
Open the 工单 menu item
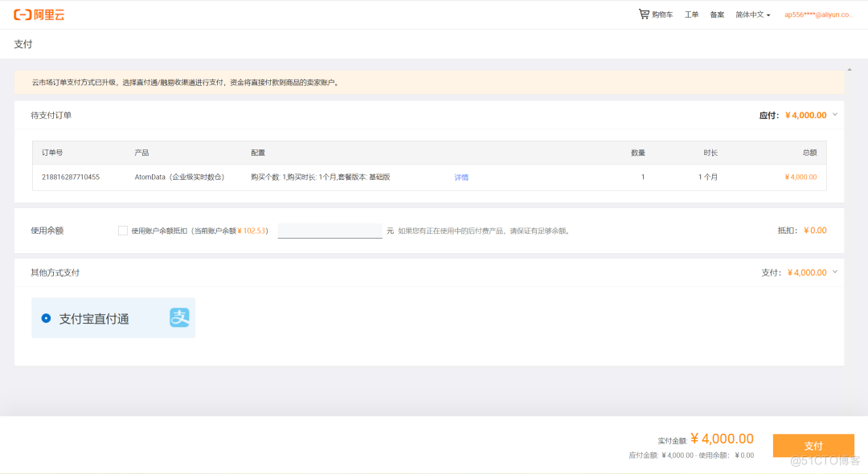tap(691, 15)
